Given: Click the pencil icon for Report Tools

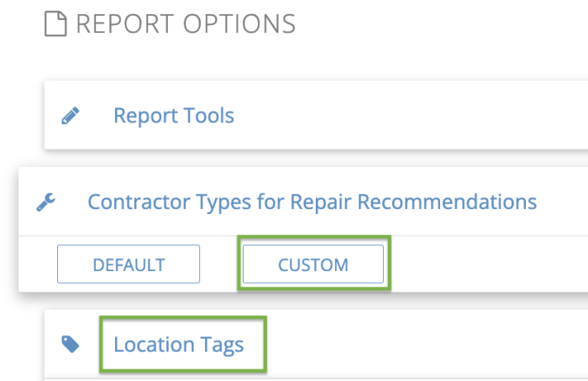Looking at the screenshot, I should [x=71, y=116].
